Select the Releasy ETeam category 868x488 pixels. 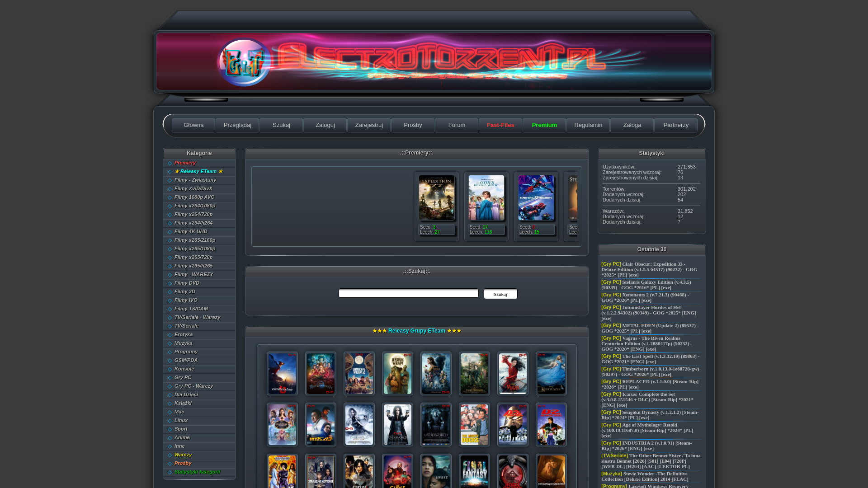click(x=198, y=171)
